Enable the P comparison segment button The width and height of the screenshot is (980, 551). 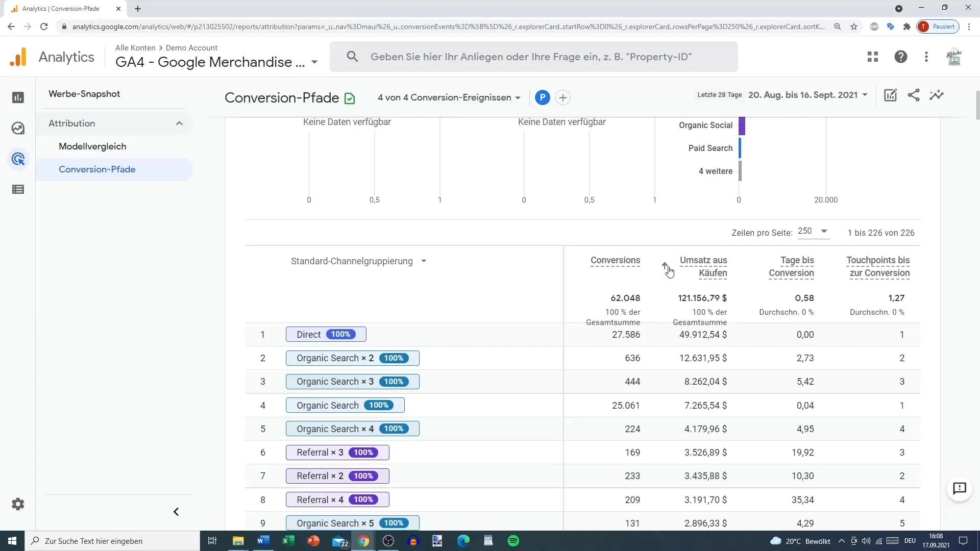click(543, 97)
